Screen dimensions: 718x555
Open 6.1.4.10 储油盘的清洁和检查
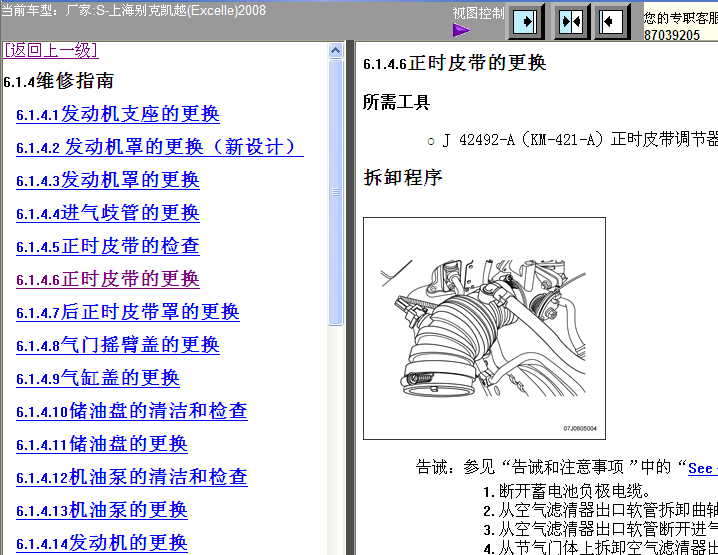132,411
